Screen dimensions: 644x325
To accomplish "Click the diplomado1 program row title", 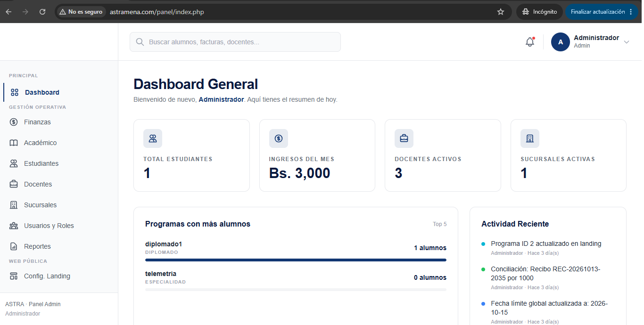I will (164, 244).
